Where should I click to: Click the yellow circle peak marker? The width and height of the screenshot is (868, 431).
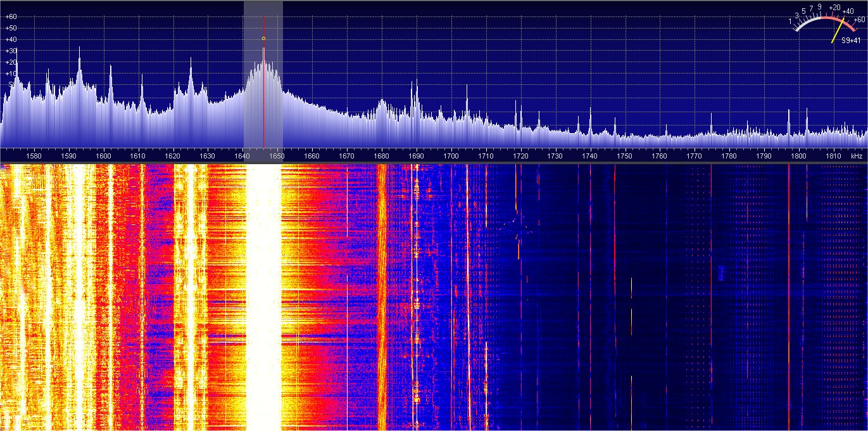click(x=263, y=39)
